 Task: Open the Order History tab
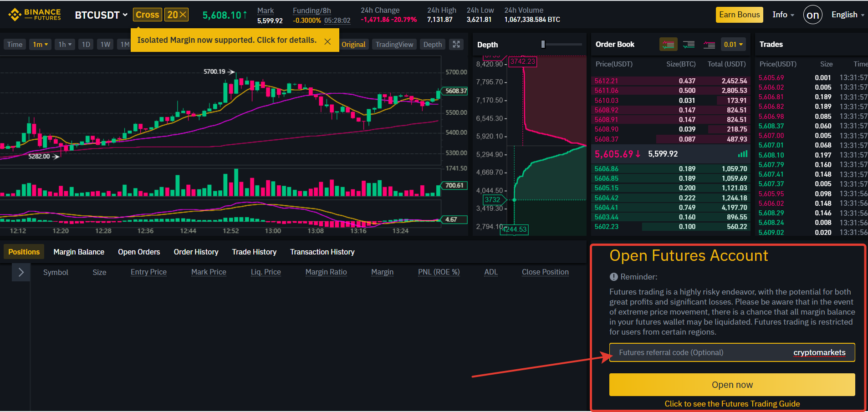(x=196, y=252)
